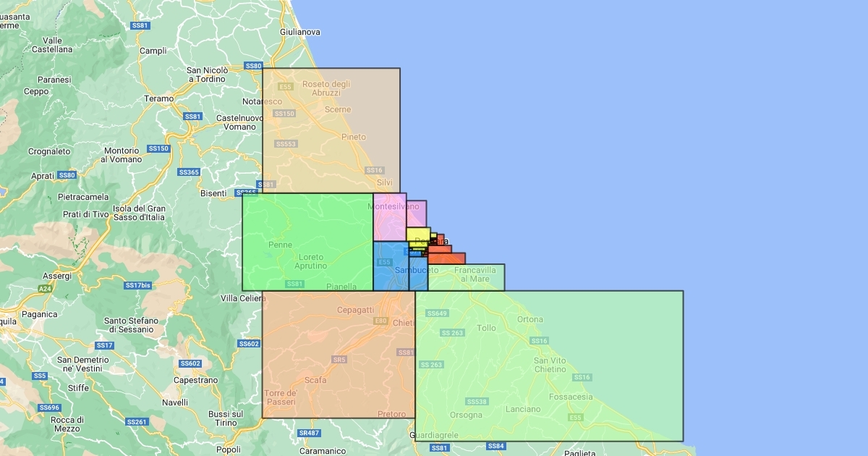This screenshot has width=868, height=456.
Task: Click the Pretoro label
Action: 392,414
